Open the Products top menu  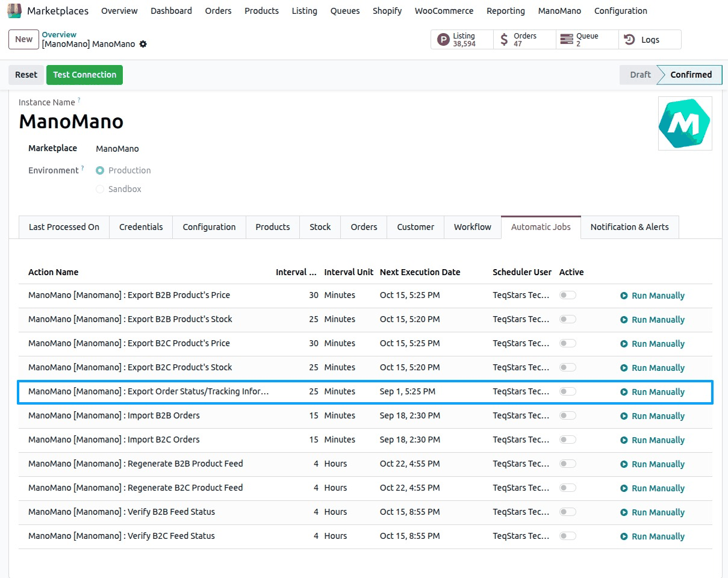tap(261, 11)
